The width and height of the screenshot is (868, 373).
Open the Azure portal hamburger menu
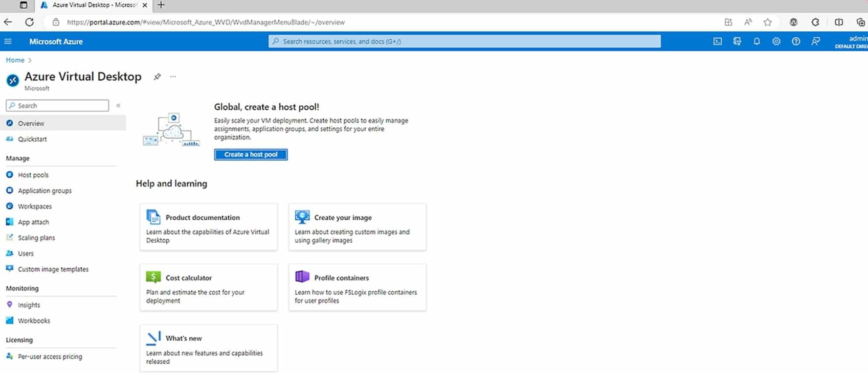click(x=8, y=42)
